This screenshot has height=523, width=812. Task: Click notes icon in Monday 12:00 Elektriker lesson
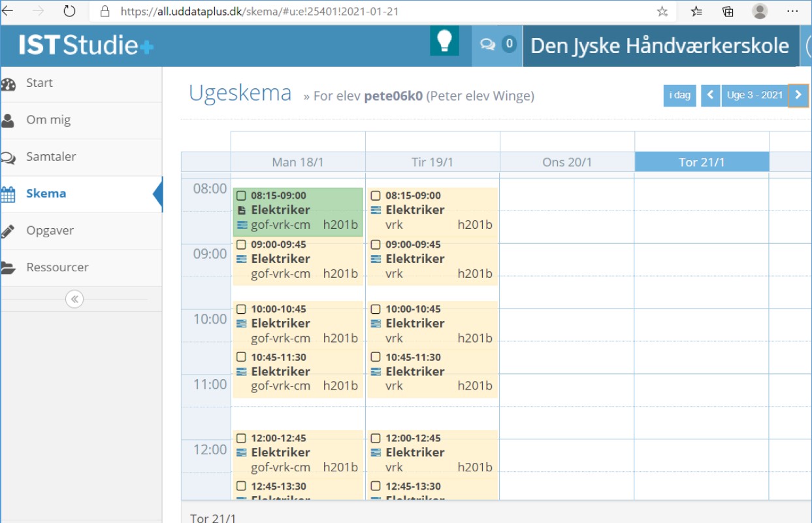(x=242, y=452)
